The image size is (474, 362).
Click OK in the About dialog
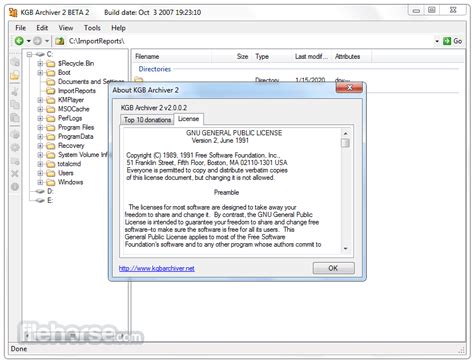[333, 268]
